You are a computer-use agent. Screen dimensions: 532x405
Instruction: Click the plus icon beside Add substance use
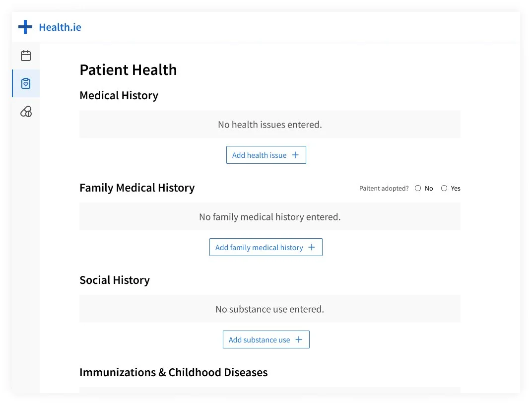tap(299, 339)
